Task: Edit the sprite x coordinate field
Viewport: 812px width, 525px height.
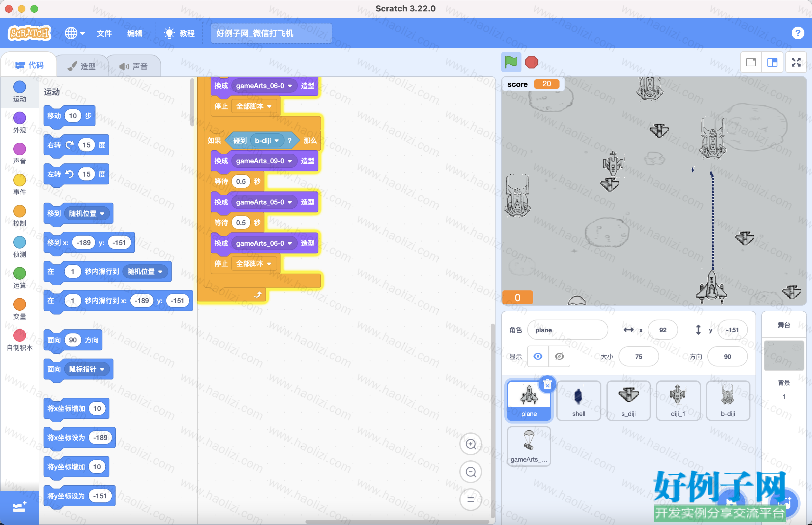Action: click(x=663, y=330)
